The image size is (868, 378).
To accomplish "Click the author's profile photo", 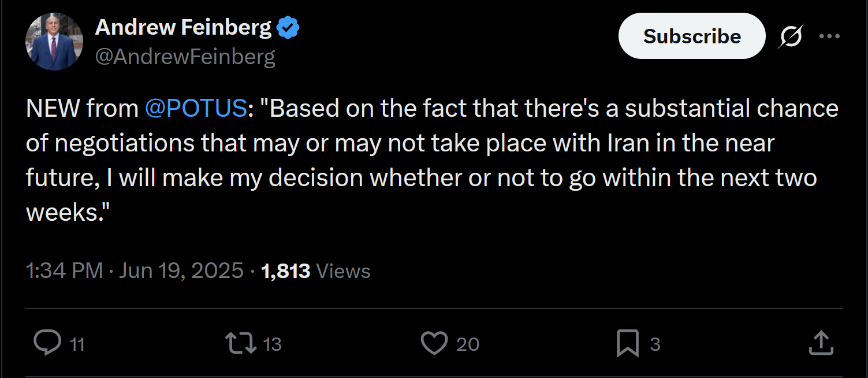I will 54,42.
